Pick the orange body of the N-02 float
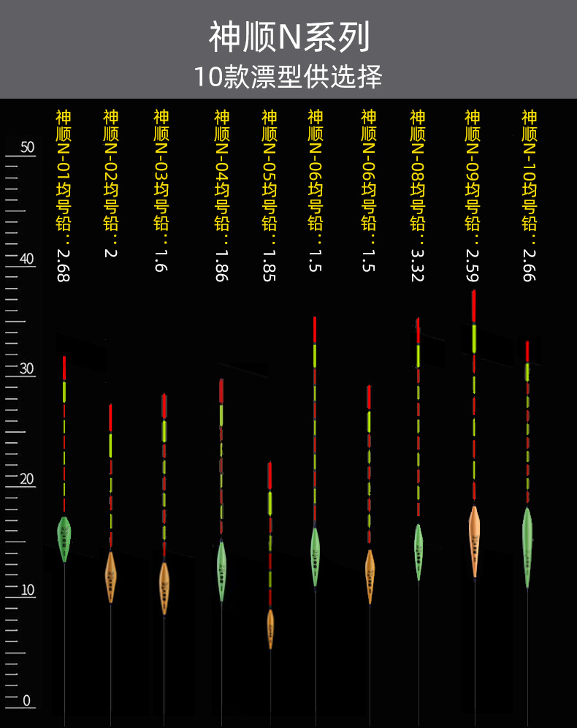 point(110,577)
